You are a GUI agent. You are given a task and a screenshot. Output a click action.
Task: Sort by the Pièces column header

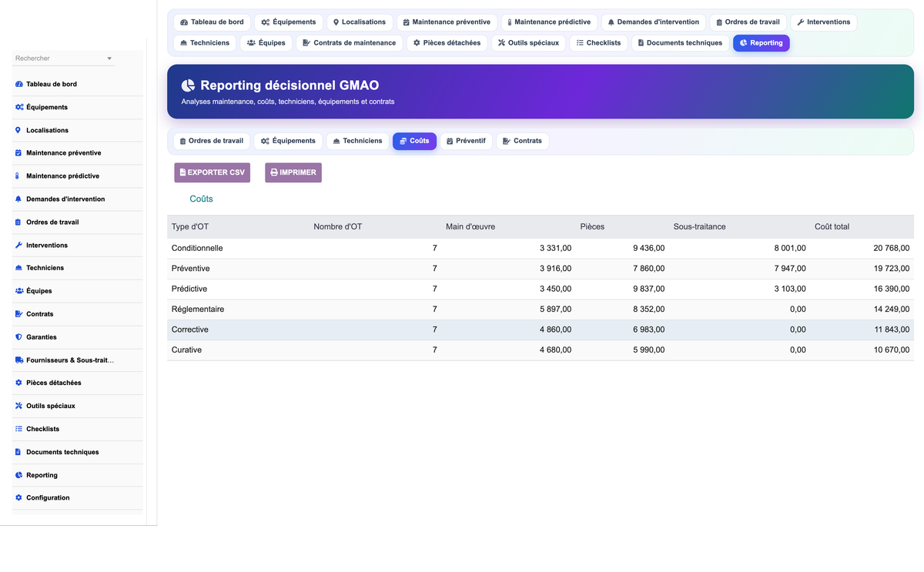(x=592, y=226)
